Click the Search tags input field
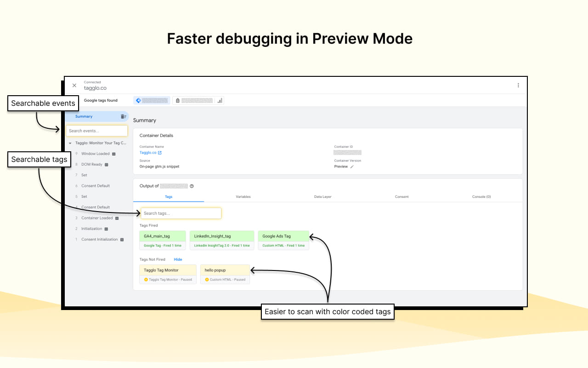588x368 pixels. (x=181, y=213)
